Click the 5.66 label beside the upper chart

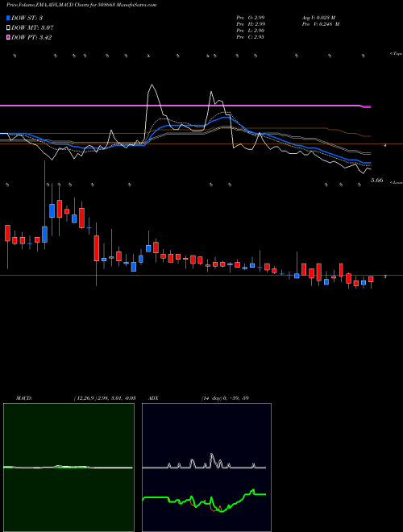point(377,181)
